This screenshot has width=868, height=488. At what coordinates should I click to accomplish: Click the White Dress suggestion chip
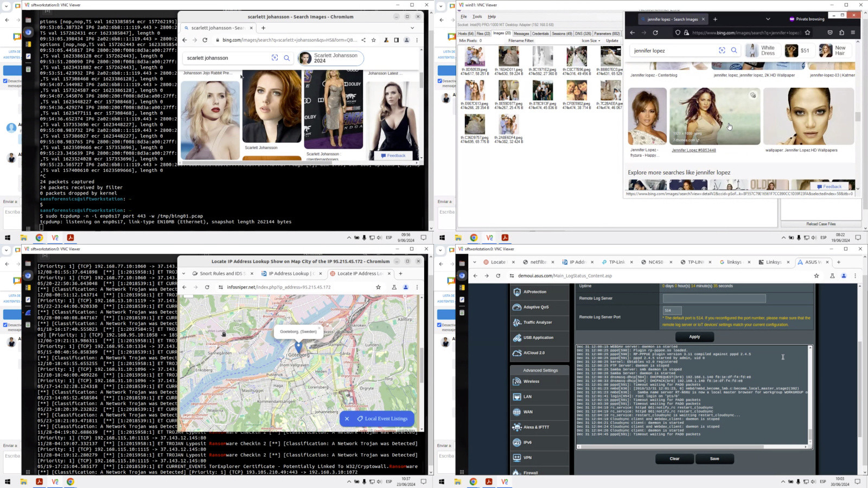point(762,50)
